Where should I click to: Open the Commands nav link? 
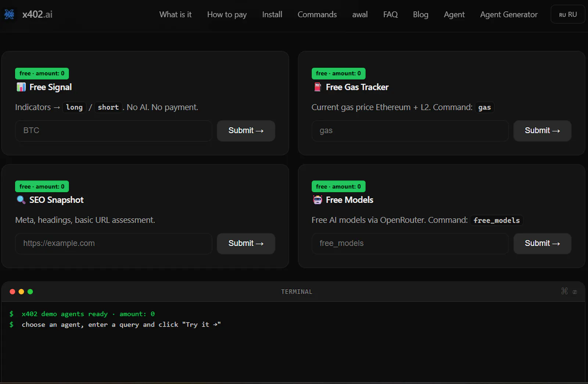pos(317,14)
